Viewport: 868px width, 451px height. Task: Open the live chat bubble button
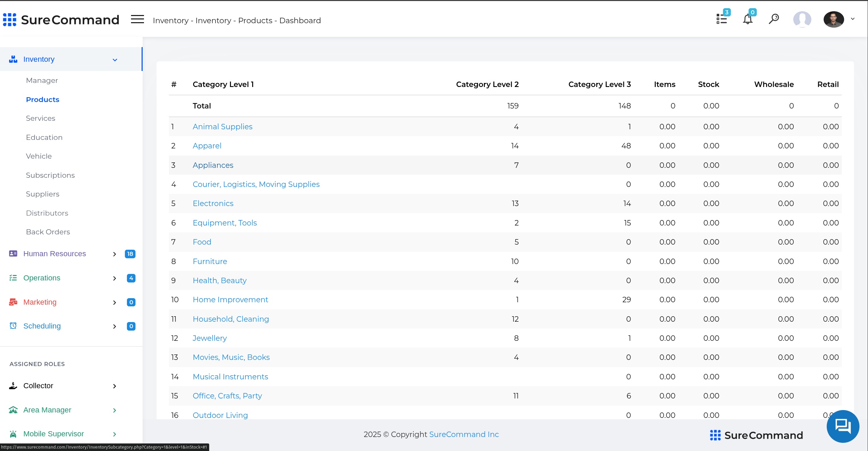point(842,426)
